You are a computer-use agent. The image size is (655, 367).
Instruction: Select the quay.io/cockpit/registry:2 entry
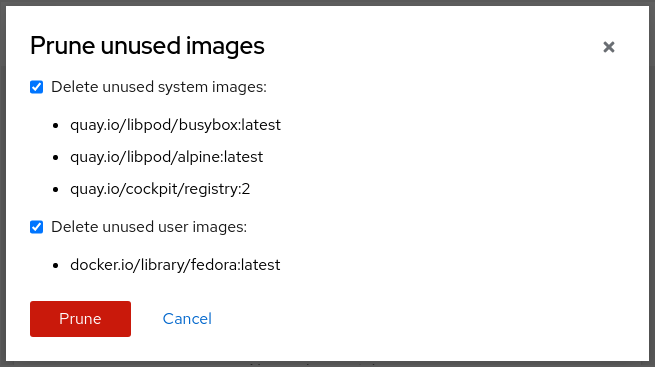160,189
